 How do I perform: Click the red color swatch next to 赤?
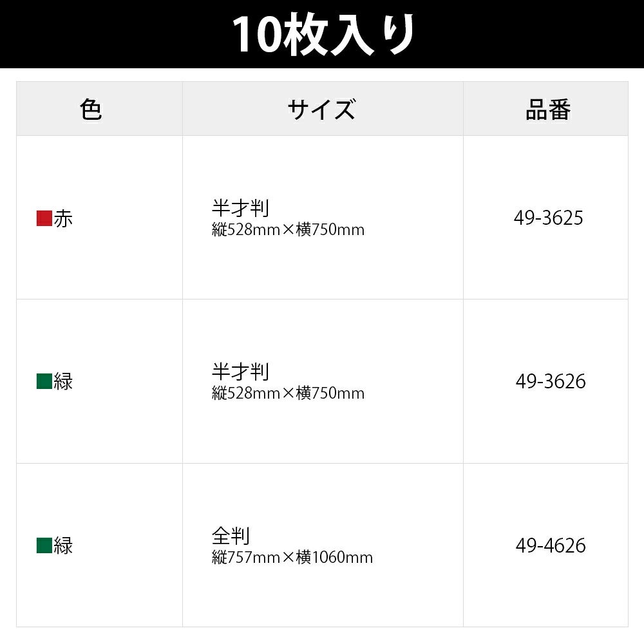click(x=44, y=218)
